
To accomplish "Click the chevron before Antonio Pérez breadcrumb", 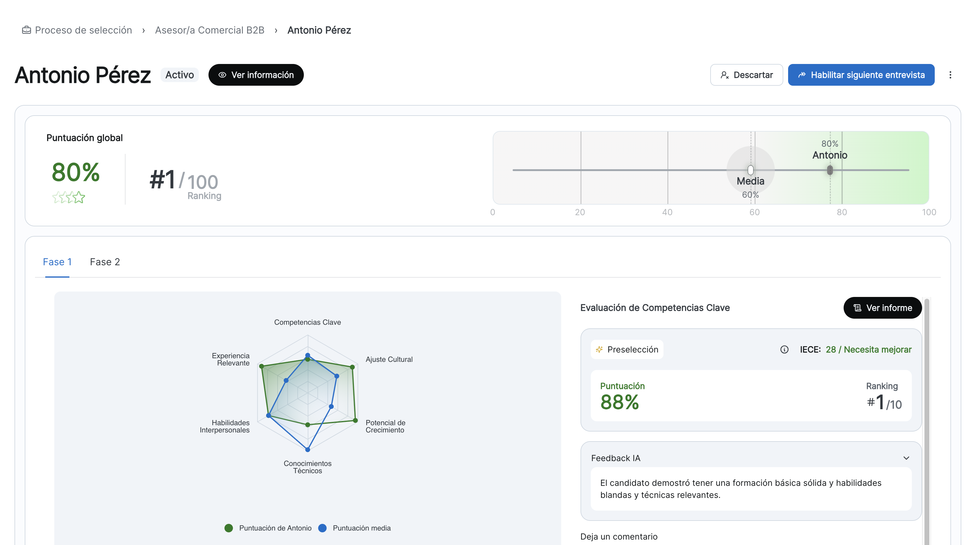I will pos(276,30).
